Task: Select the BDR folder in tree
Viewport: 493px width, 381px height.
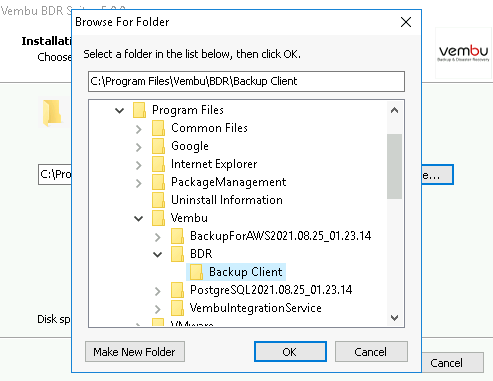Action: point(201,254)
